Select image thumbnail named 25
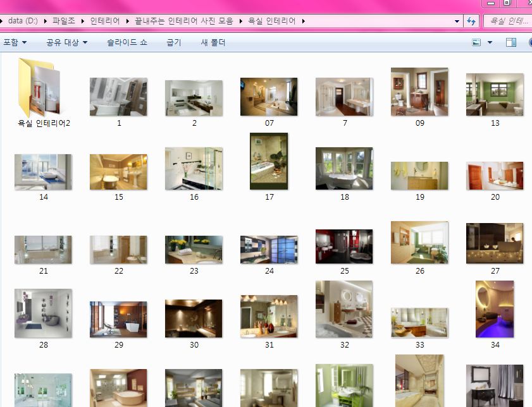Image resolution: width=532 pixels, height=407 pixels. click(x=344, y=246)
